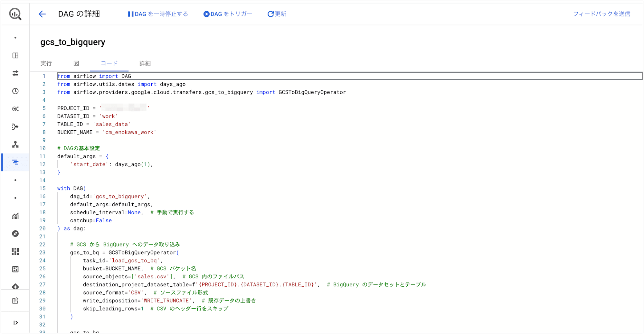644x334 pixels.
Task: Click 'GCSToBigQueryOperator' on import line 3
Action: (312, 92)
